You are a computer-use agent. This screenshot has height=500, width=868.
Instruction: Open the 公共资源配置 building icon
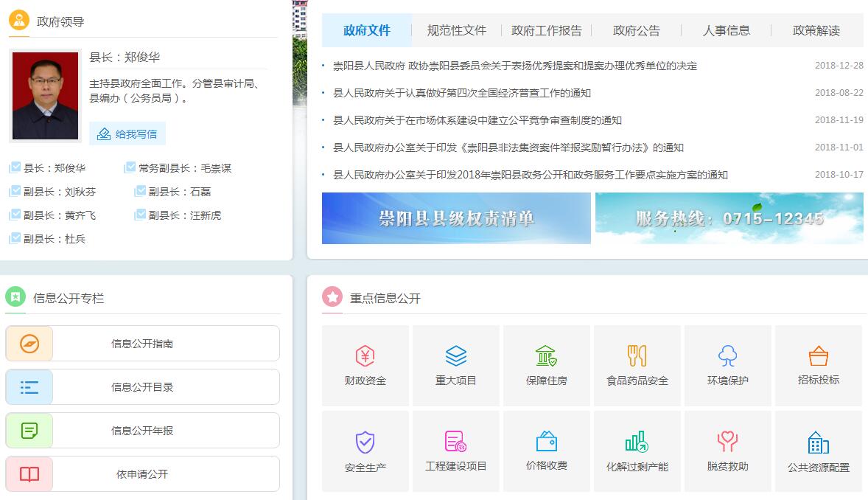pyautogui.click(x=818, y=442)
